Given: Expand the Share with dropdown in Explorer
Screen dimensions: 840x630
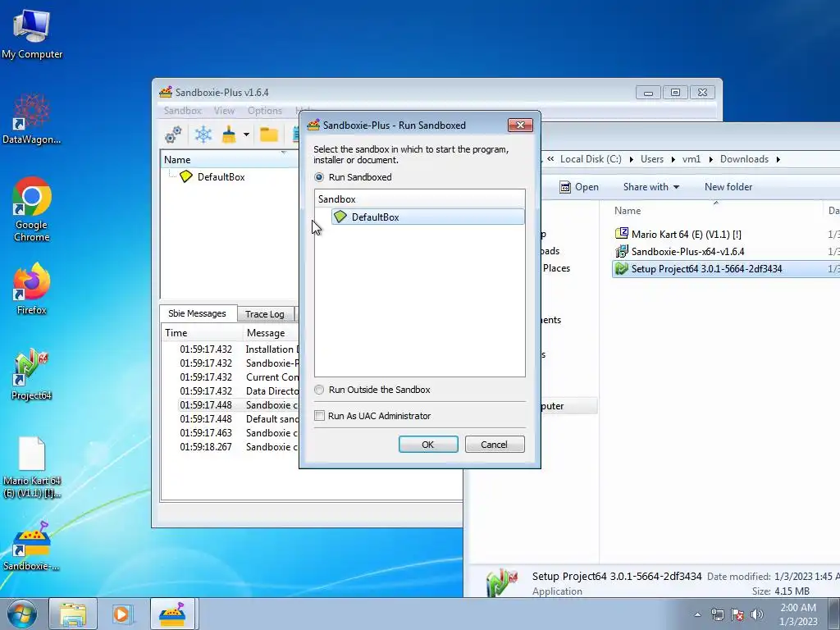Looking at the screenshot, I should point(651,187).
